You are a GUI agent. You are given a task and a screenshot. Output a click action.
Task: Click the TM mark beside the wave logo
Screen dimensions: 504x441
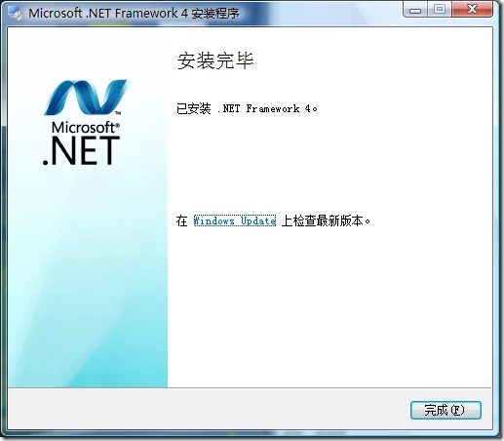(x=118, y=113)
